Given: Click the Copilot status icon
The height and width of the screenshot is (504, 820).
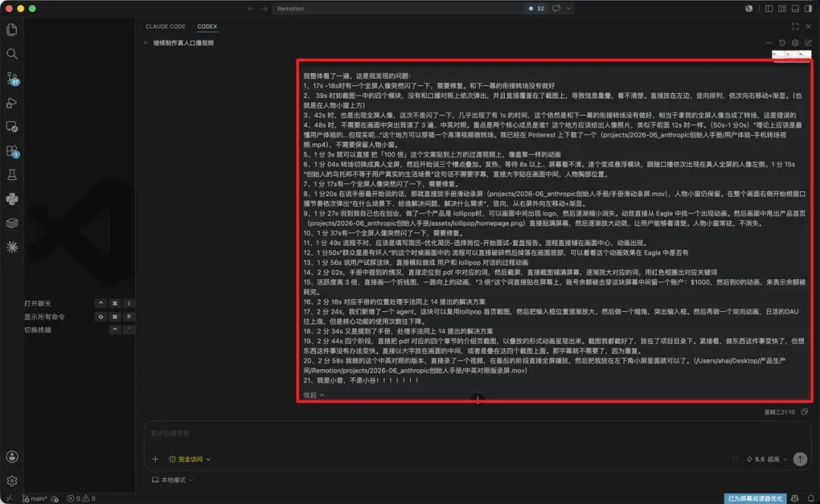Looking at the screenshot, I should point(795,499).
